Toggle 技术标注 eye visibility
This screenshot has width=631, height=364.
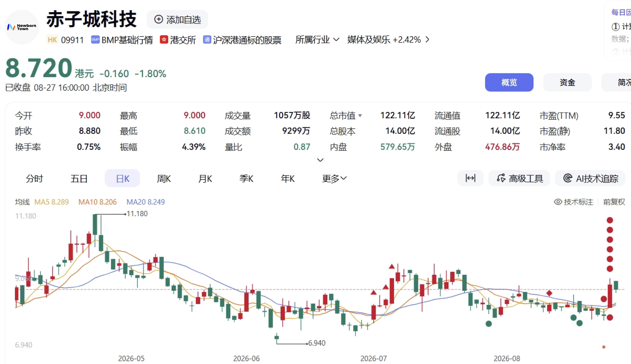coord(558,202)
